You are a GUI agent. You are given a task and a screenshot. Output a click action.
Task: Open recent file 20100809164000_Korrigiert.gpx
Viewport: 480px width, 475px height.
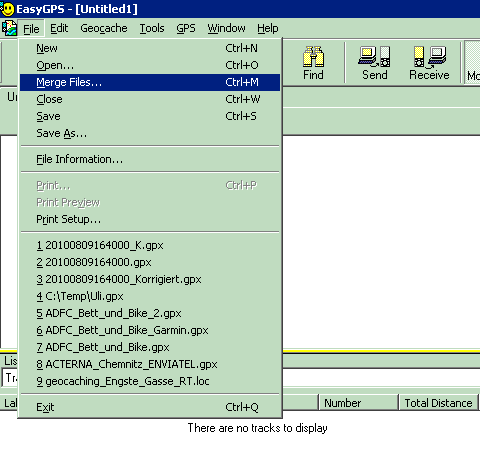pos(150,279)
